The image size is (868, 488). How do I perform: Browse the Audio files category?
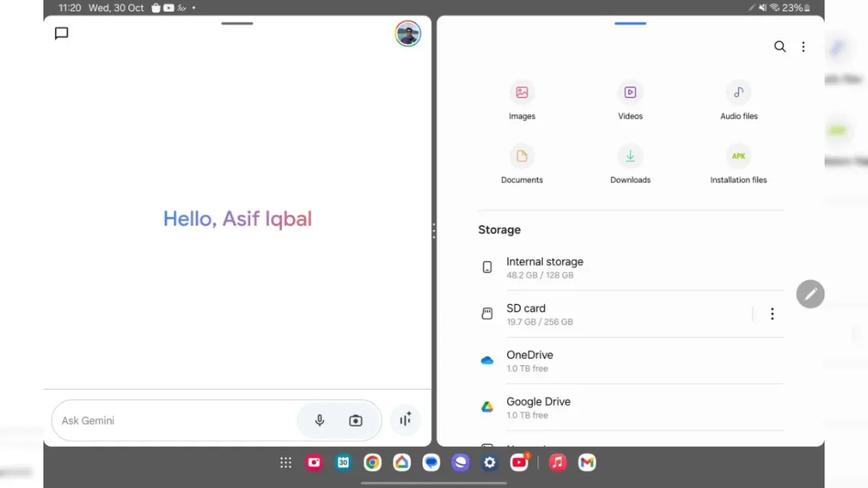click(x=739, y=100)
